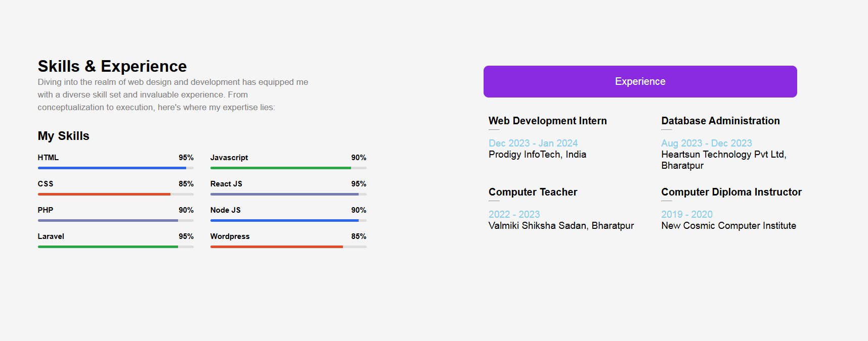
Task: Click the Node JS skill progress bar
Action: [288, 220]
